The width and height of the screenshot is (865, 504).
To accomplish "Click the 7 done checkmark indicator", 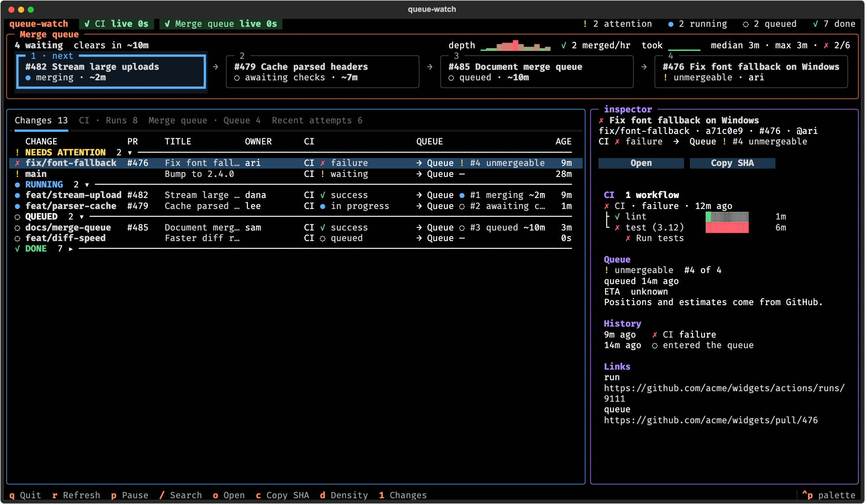I will (x=834, y=24).
